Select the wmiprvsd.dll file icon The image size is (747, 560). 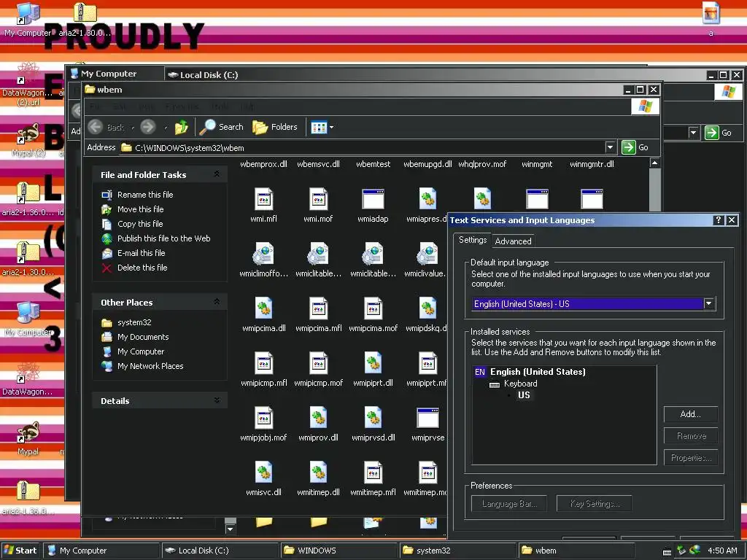pos(373,418)
